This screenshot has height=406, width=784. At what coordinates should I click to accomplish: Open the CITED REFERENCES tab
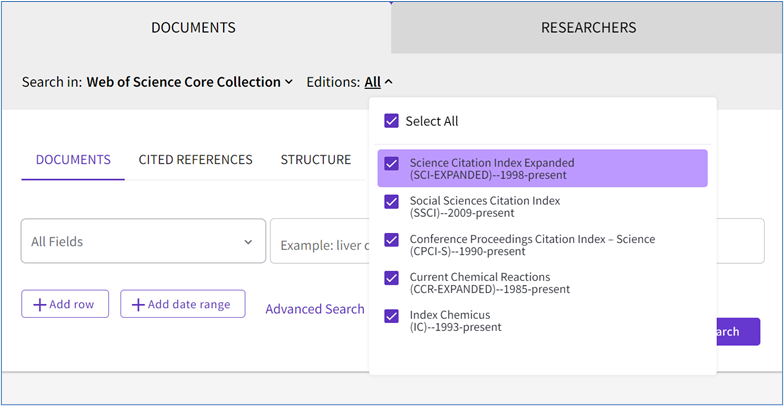coord(196,160)
